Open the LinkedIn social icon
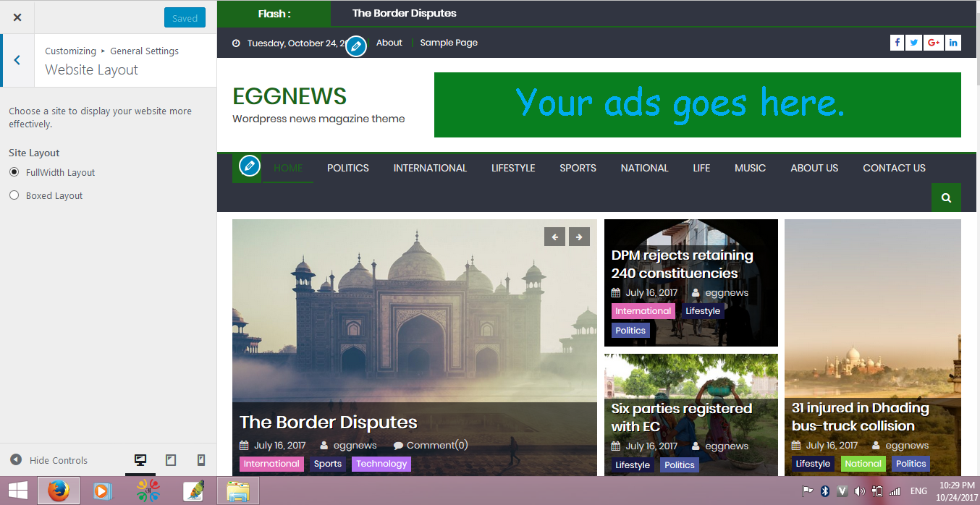This screenshot has width=980, height=505. 953,43
